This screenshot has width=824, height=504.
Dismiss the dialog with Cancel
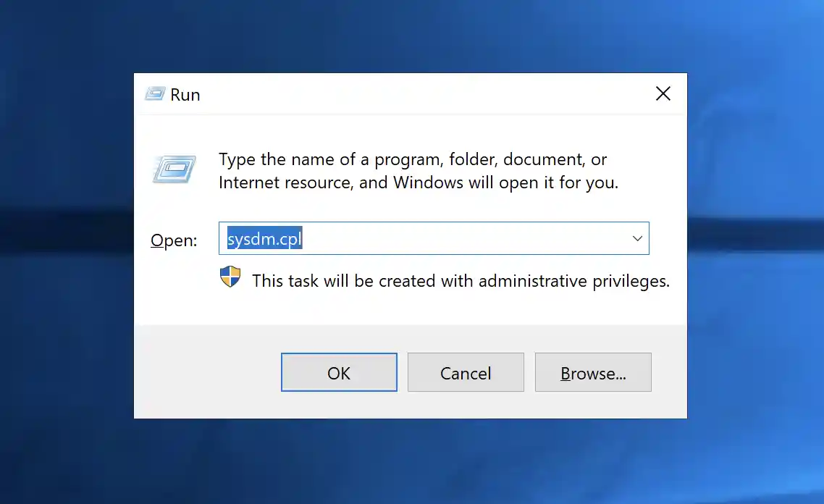tap(466, 372)
